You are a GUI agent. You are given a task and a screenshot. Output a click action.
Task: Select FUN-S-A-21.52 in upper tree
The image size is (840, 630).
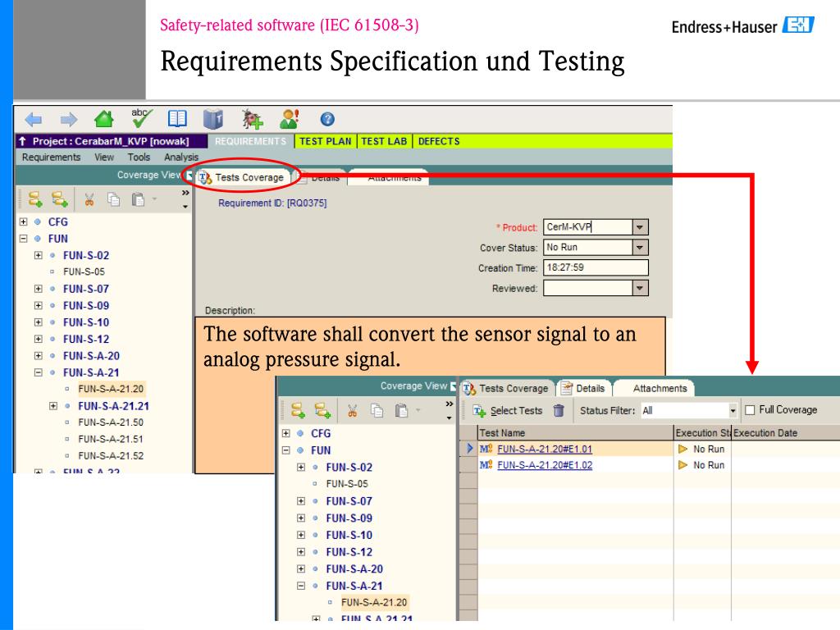[111, 456]
